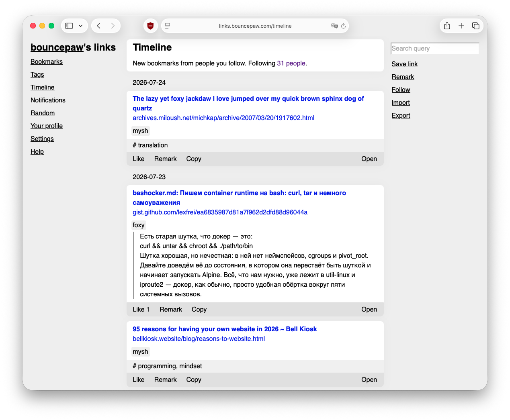Click mysh author tag on 95 reasons post

point(140,351)
